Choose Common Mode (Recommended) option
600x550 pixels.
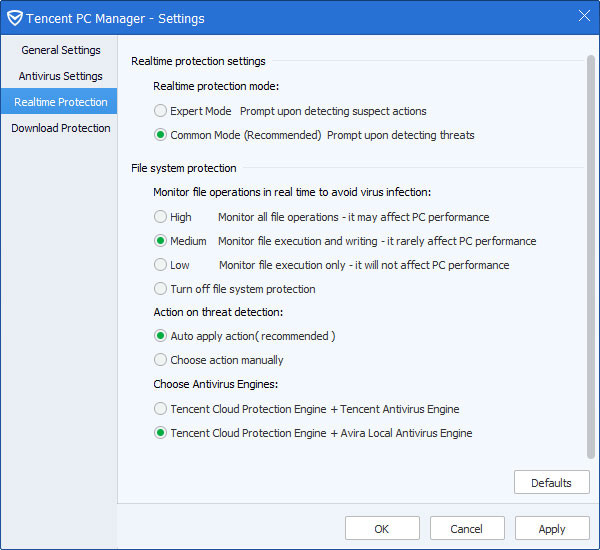coord(160,135)
